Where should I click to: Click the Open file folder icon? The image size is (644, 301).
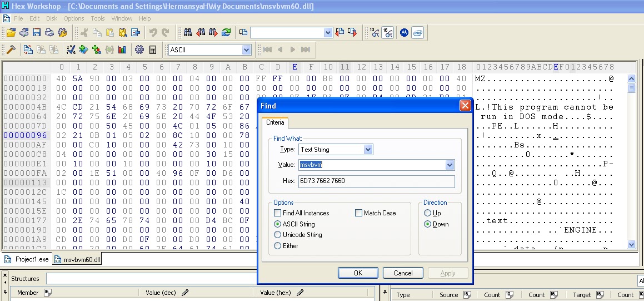click(11, 32)
